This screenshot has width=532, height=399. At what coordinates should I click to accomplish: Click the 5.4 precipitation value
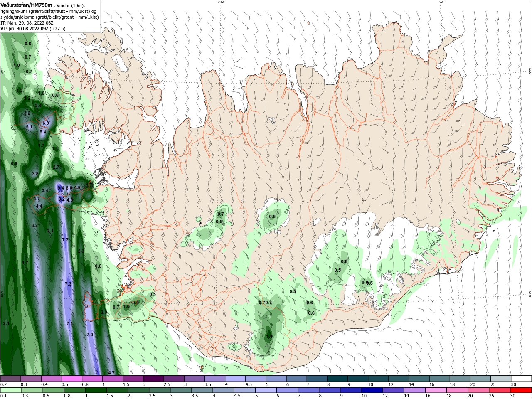pos(43,132)
